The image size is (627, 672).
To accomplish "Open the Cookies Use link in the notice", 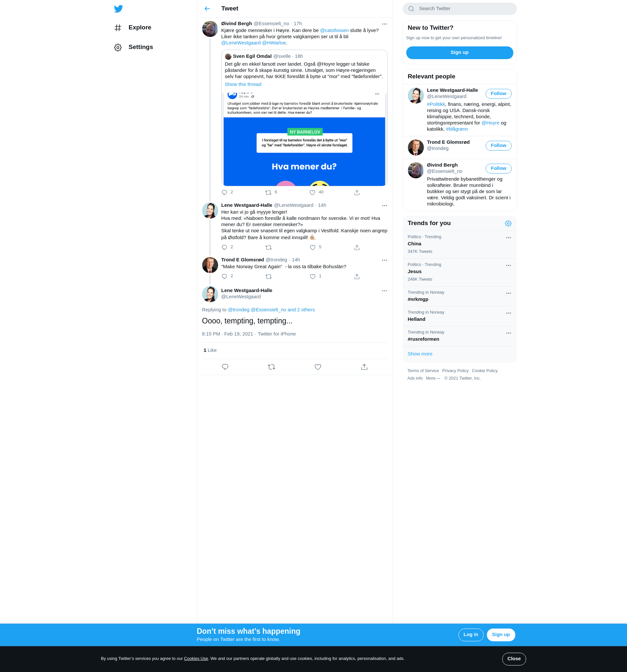I will [196, 659].
